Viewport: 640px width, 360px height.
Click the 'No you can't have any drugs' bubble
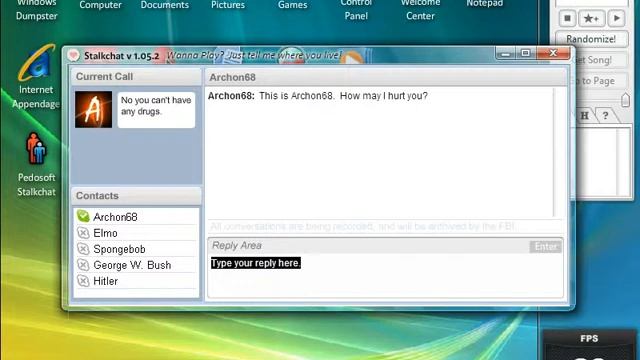[156, 109]
